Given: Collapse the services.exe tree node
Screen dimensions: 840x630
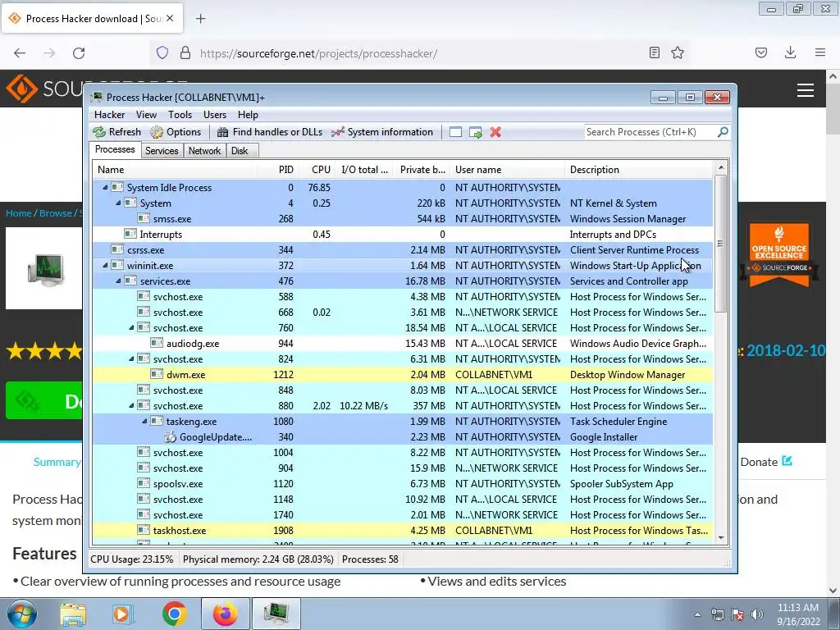Looking at the screenshot, I should pos(118,281).
